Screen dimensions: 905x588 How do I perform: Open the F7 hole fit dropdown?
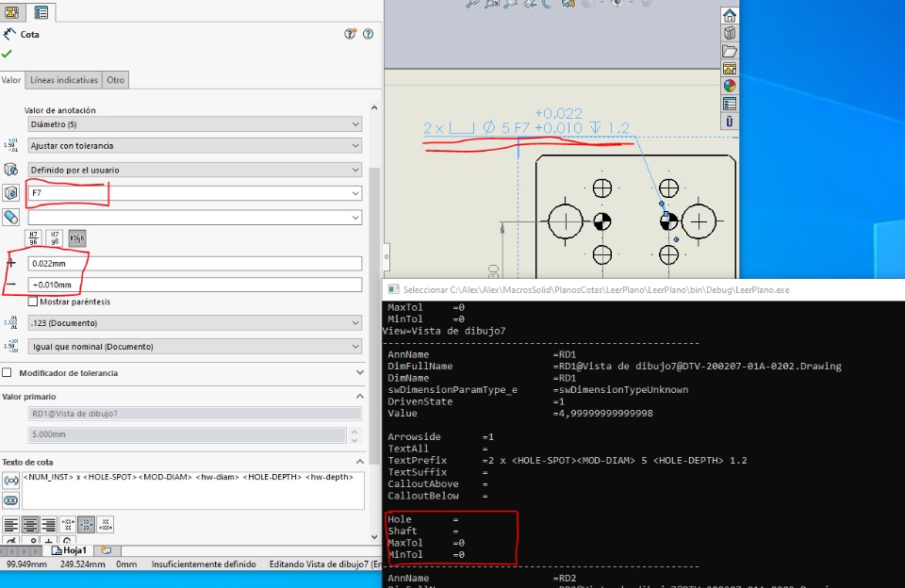tap(195, 193)
